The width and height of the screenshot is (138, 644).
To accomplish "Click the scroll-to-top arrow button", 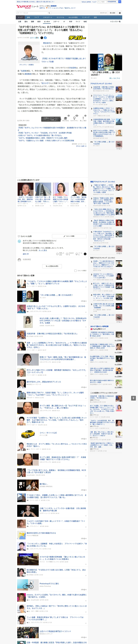I will 133,398.
